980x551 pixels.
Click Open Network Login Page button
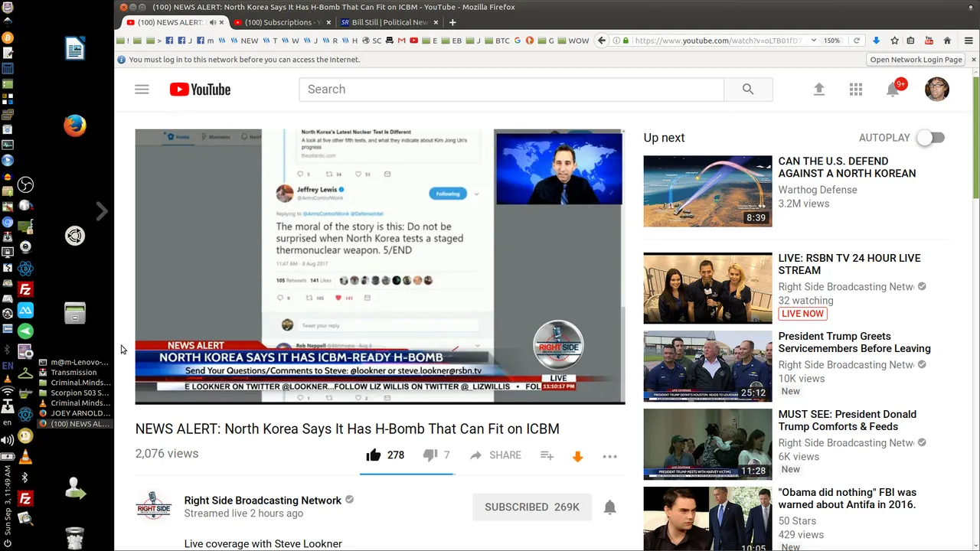916,60
